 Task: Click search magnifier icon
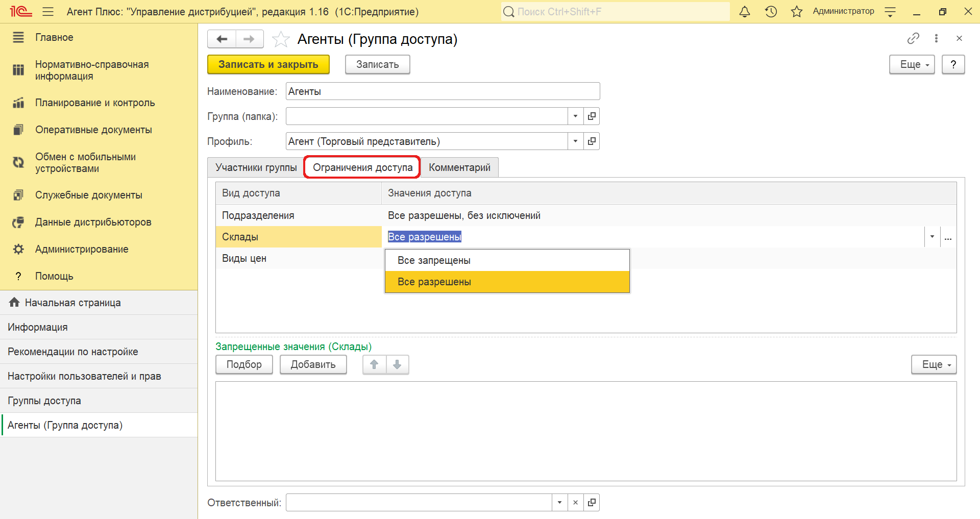508,11
